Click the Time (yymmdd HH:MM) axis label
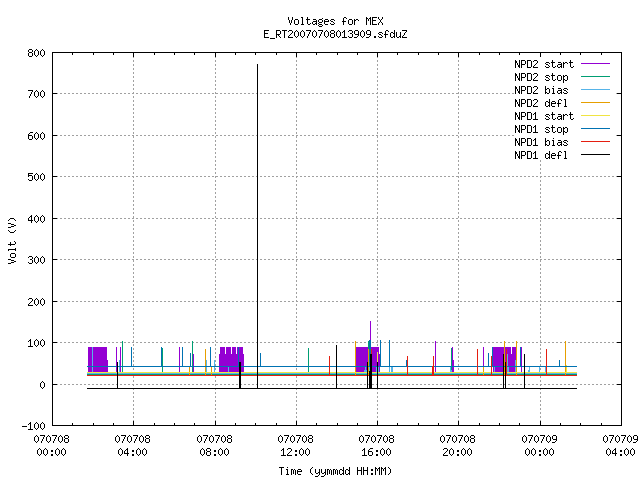 coord(335,471)
